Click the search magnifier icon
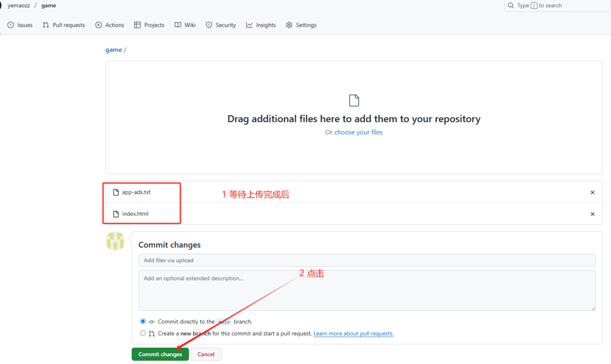The height and width of the screenshot is (364, 611). 510,6
